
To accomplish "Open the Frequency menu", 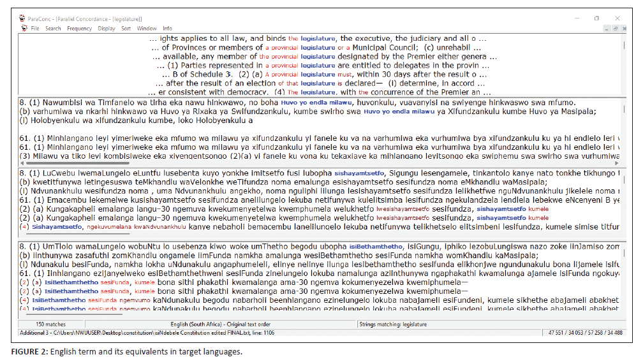I will pos(79,29).
